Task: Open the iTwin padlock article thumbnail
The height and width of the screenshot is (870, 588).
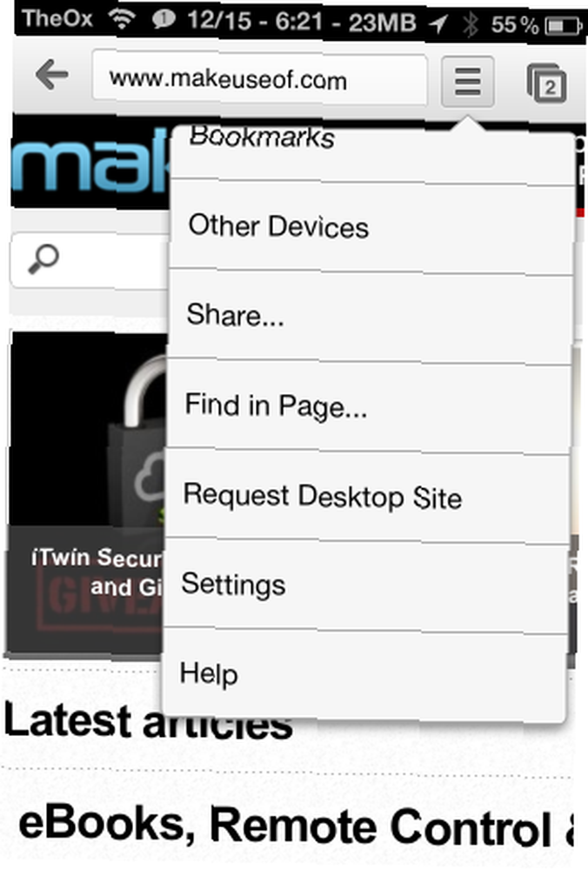Action: 87,492
